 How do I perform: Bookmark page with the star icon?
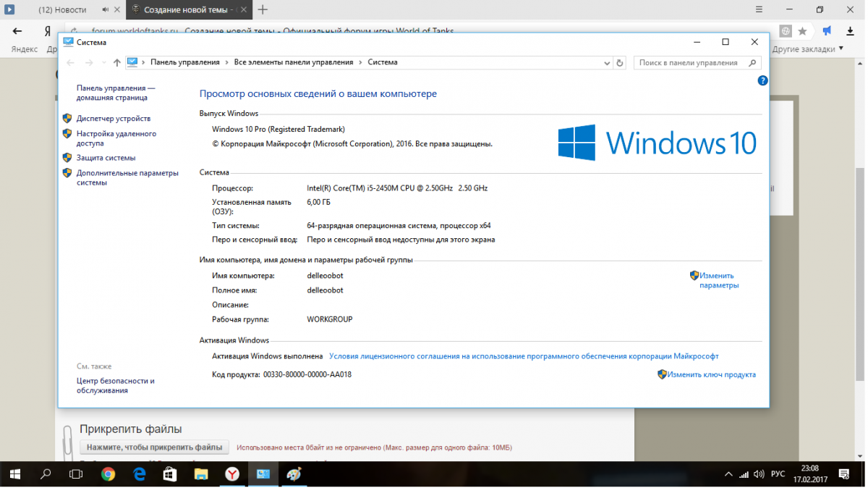pyautogui.click(x=802, y=31)
